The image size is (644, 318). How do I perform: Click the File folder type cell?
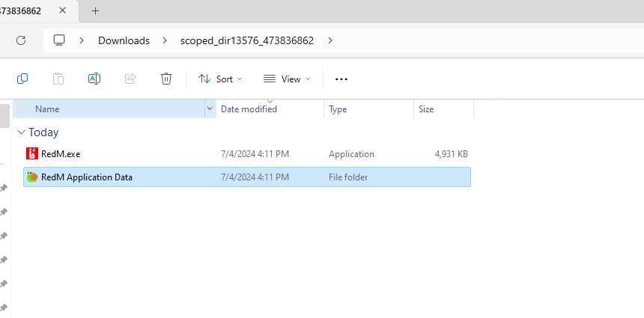[348, 177]
